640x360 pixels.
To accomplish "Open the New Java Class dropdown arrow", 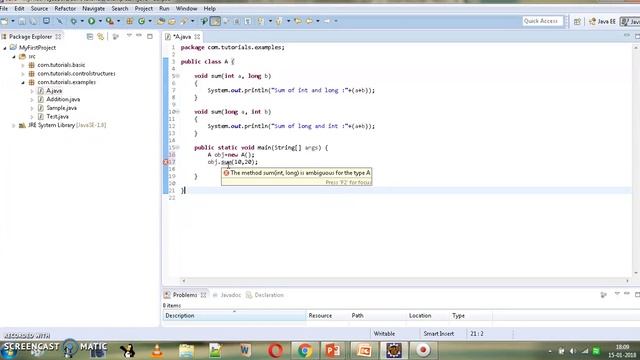I will click(x=150, y=21).
